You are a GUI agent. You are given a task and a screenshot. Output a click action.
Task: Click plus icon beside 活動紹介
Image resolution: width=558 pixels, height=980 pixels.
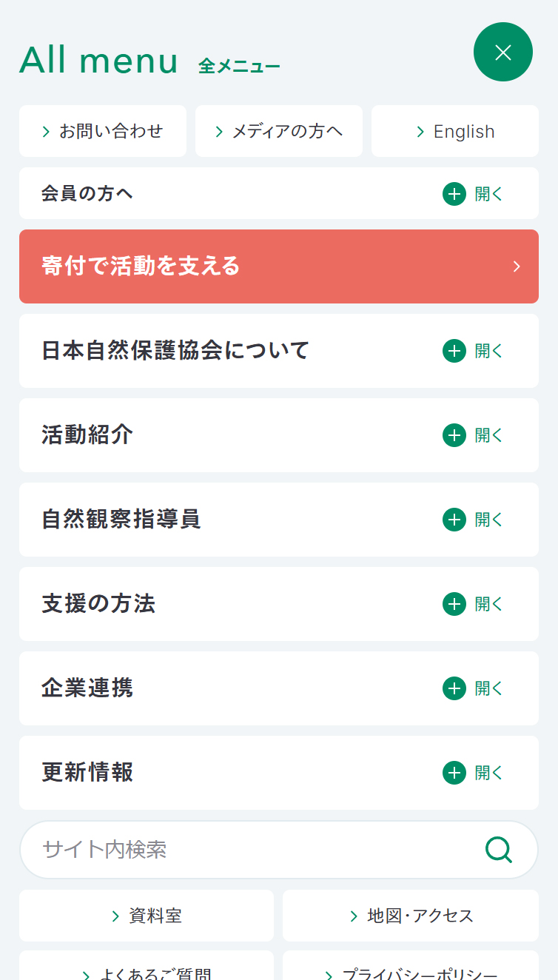coord(454,435)
